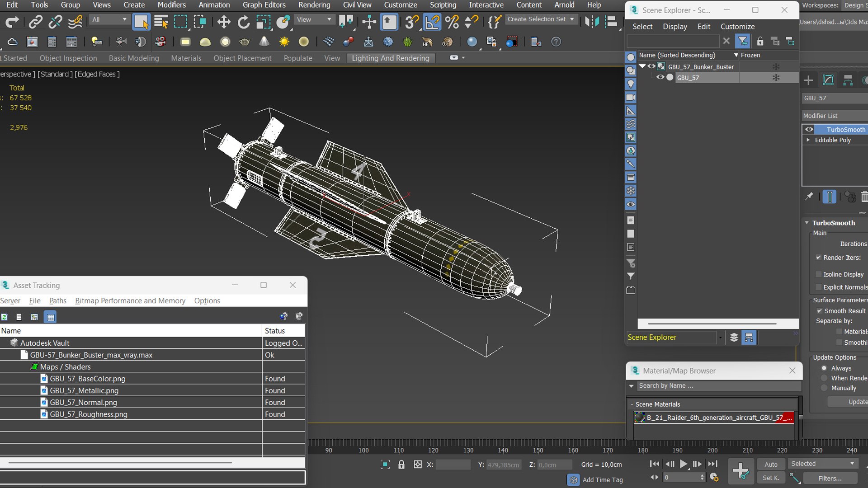Open the Rendering menu
This screenshot has height=488, width=868.
click(x=314, y=5)
